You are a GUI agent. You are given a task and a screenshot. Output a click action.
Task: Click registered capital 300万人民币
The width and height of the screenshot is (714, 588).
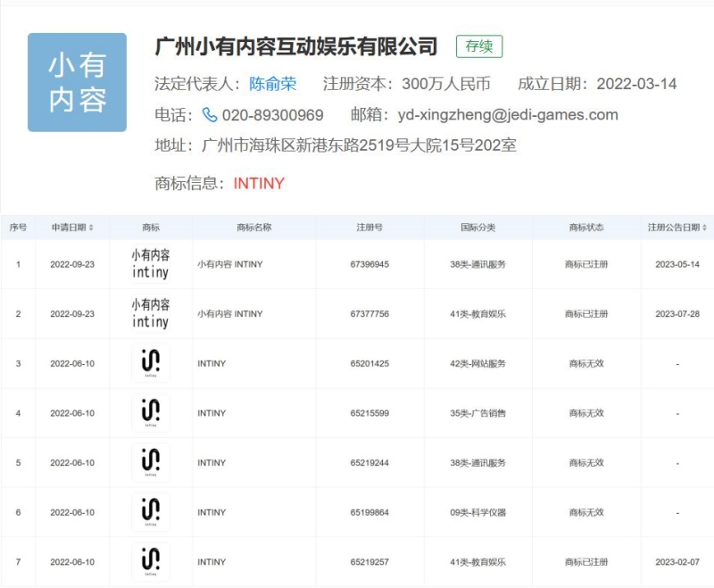click(x=445, y=84)
